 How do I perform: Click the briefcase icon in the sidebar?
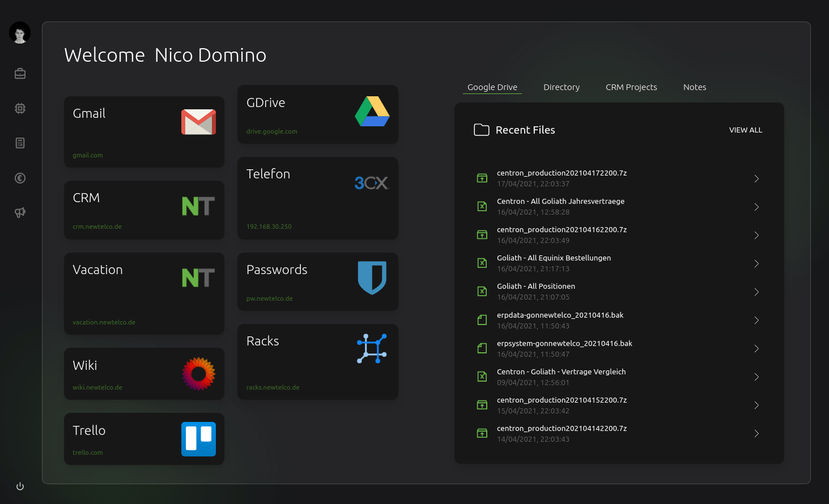point(20,74)
